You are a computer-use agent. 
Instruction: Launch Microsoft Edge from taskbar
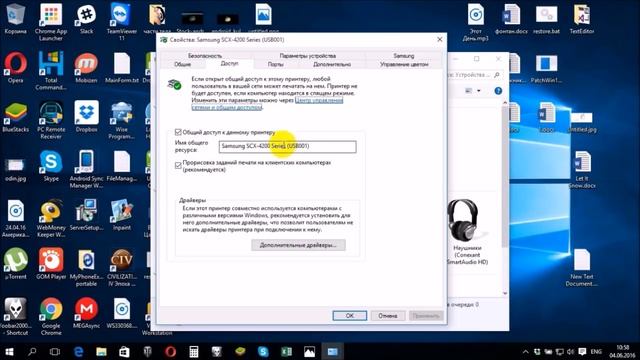point(78,351)
